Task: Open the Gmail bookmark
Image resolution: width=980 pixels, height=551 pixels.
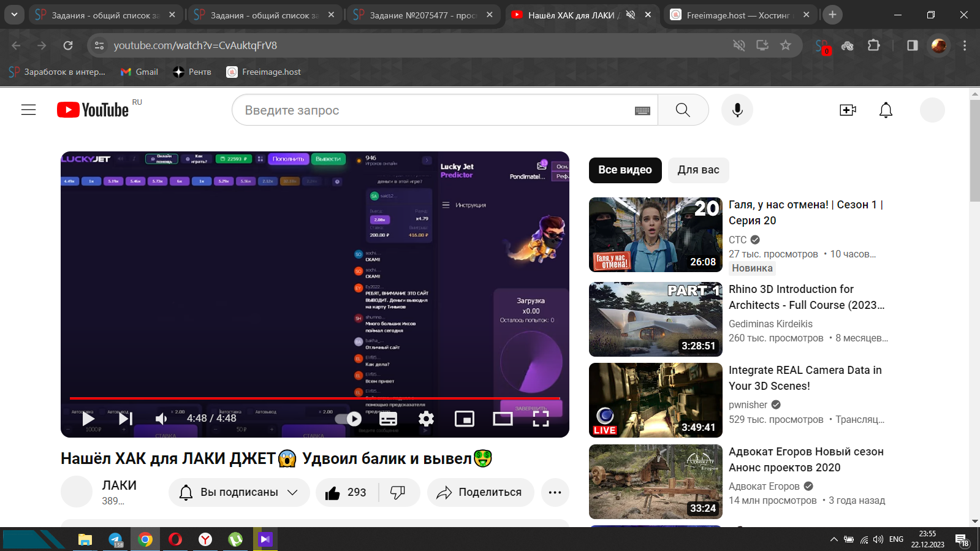Action: coord(139,72)
